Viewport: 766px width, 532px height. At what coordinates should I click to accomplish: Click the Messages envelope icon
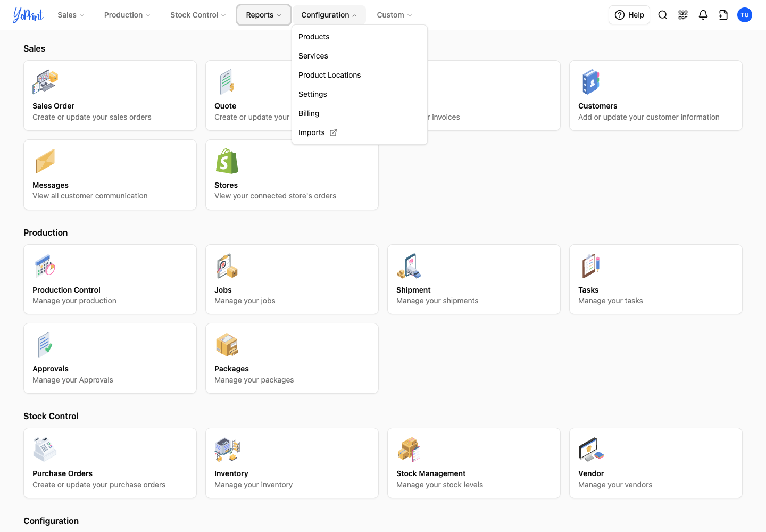(45, 161)
